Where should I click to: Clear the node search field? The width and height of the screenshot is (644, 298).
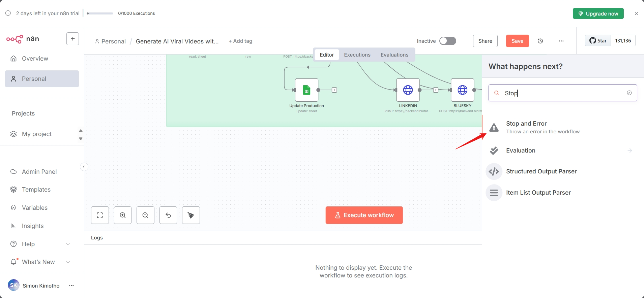pyautogui.click(x=629, y=93)
